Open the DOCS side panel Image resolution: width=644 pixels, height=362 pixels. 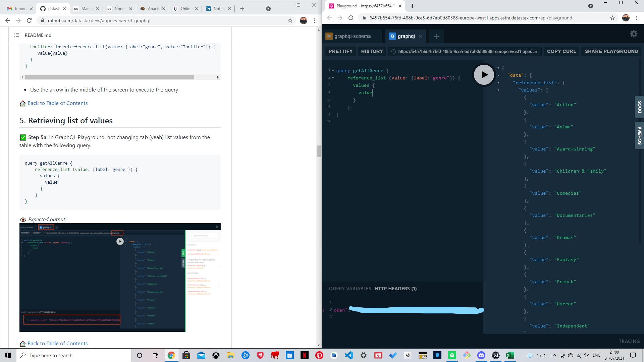coord(640,106)
